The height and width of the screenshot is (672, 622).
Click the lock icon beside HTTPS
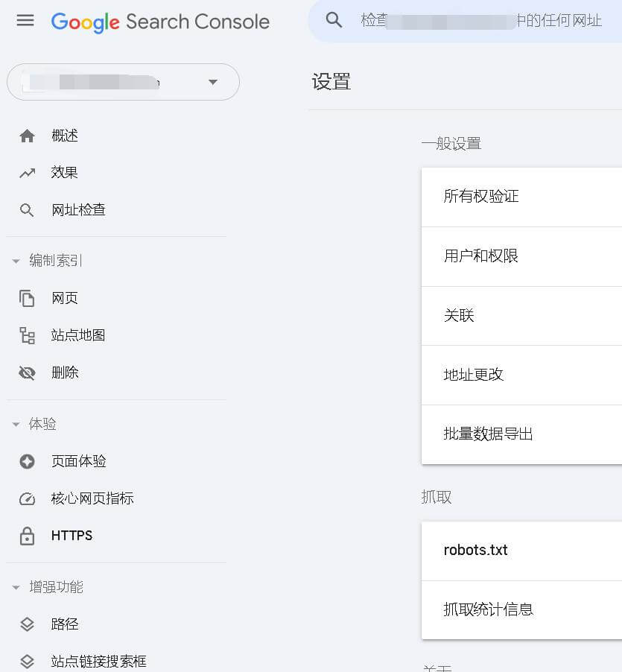coord(27,536)
